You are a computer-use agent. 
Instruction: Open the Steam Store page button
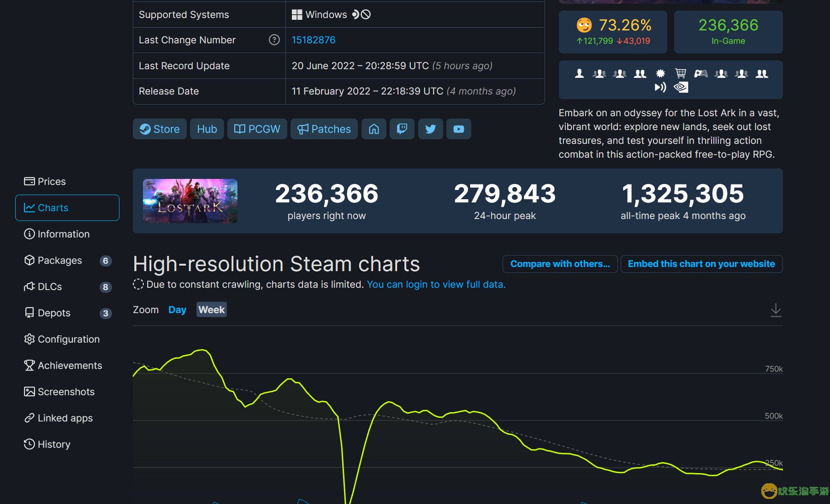click(160, 129)
